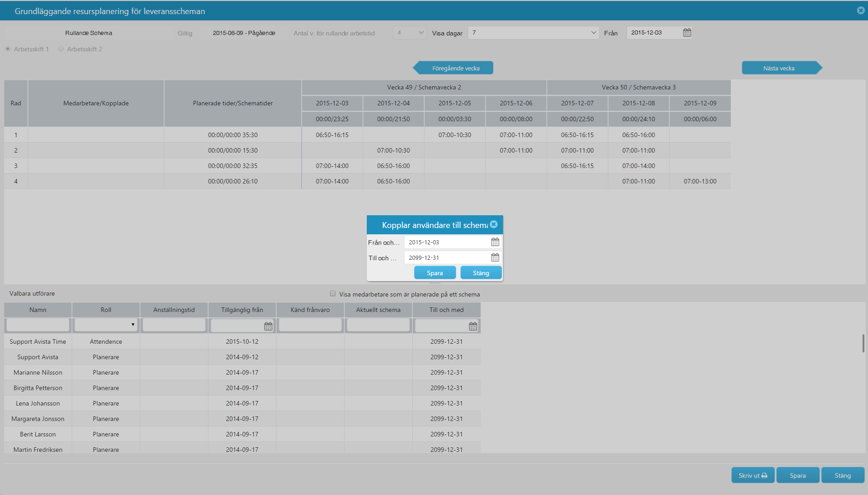Open the Visa dagar dropdown
The height and width of the screenshot is (495, 868).
[533, 33]
